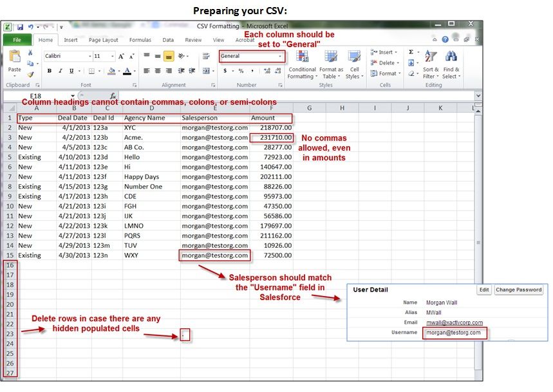Open the Font Color dropdown arrow
553x392 pixels.
[x=135, y=71]
